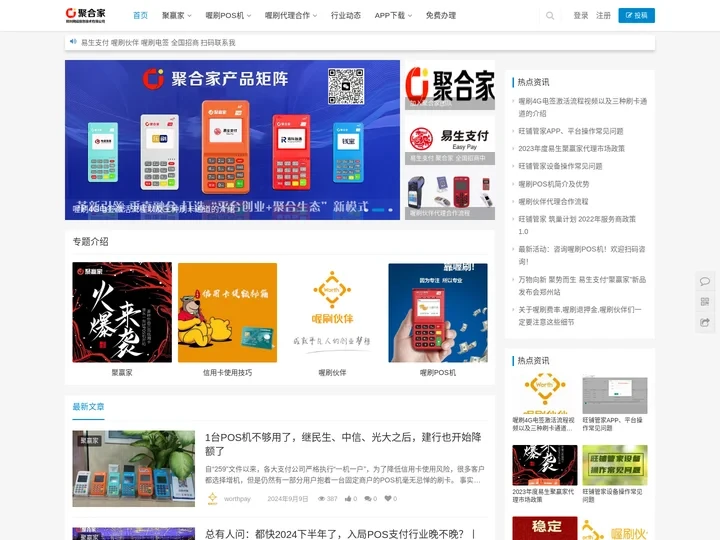Viewport: 720px width, 540px height.
Task: Click the 登录 link
Action: (581, 16)
